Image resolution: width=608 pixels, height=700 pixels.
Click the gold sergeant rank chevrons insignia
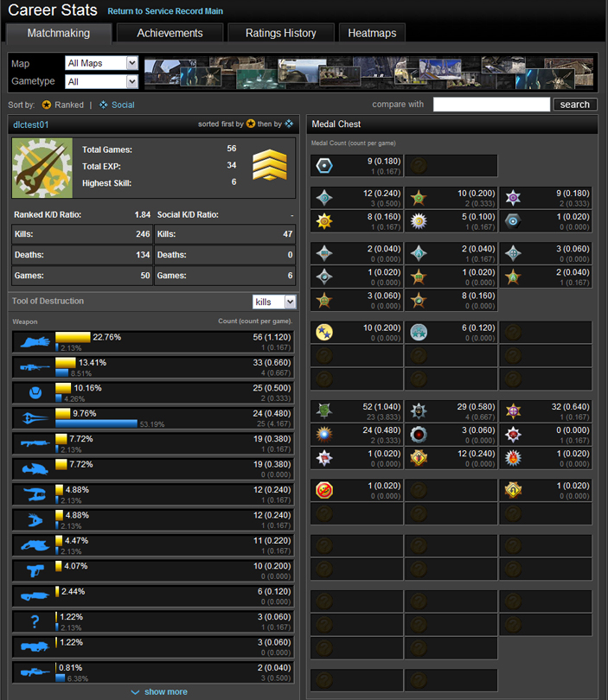269,164
